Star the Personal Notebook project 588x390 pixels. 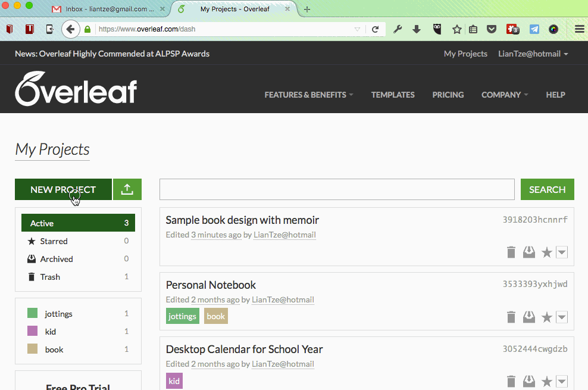coord(547,317)
